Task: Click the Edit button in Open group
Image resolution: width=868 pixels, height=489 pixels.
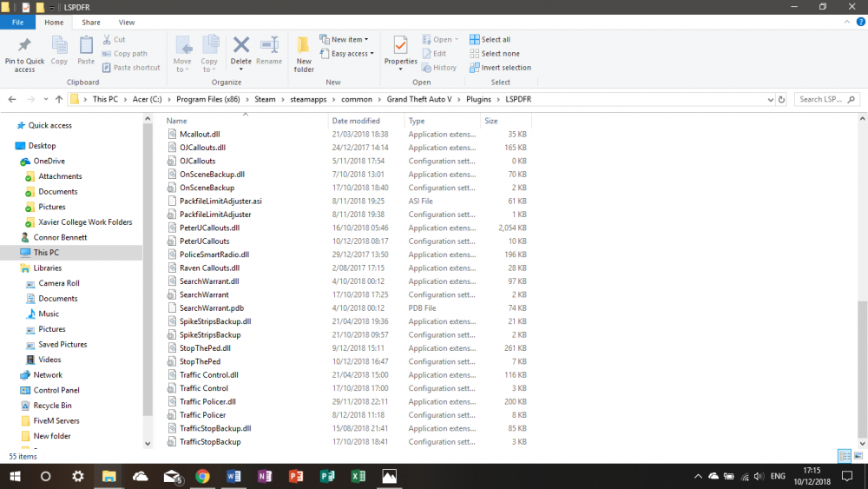Action: pyautogui.click(x=435, y=54)
